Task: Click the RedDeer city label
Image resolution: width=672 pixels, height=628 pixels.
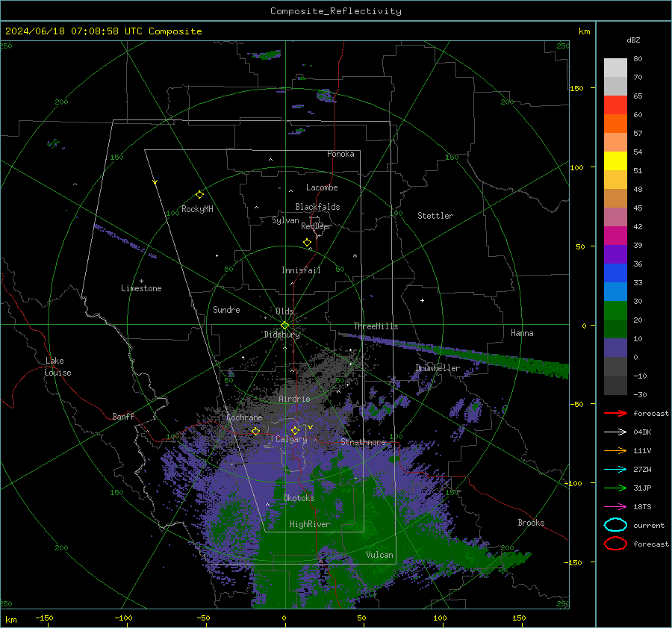Action: (317, 226)
